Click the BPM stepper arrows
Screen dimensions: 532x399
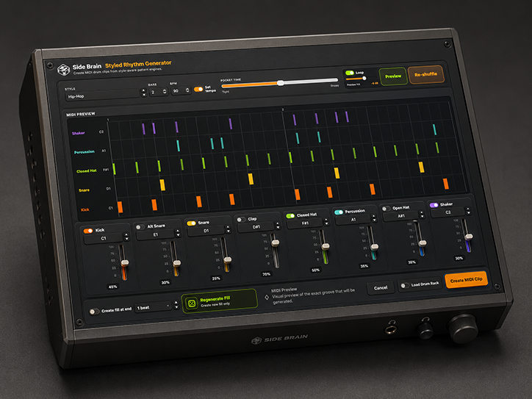click(x=187, y=90)
